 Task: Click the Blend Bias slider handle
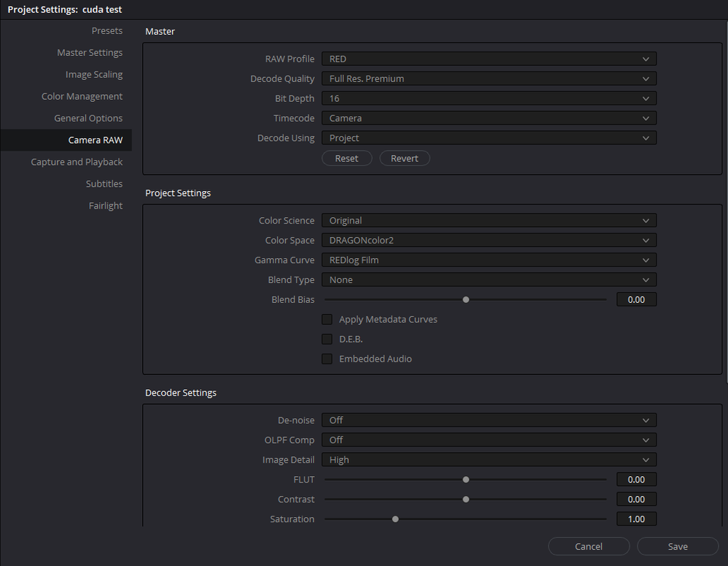tap(466, 299)
